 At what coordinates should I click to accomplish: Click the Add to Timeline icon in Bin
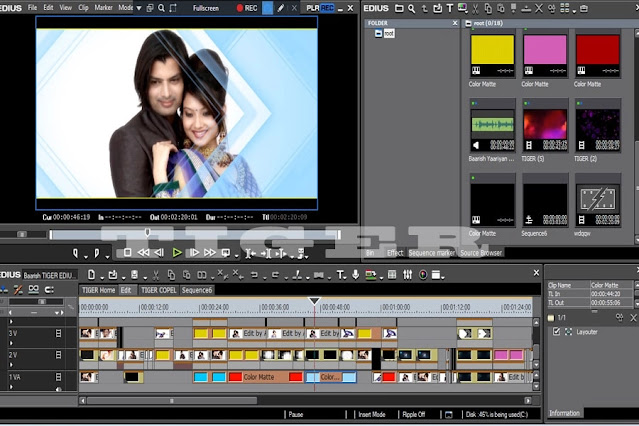[526, 8]
